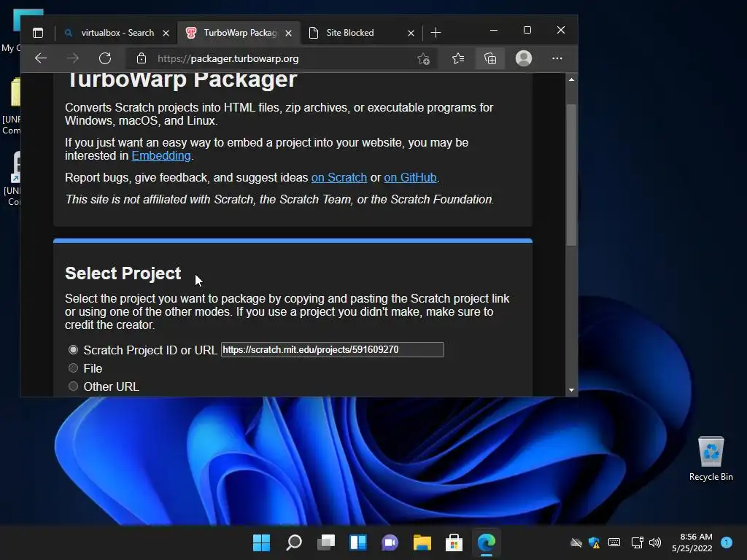Click the lock site information icon
747x560 pixels.
(x=142, y=58)
